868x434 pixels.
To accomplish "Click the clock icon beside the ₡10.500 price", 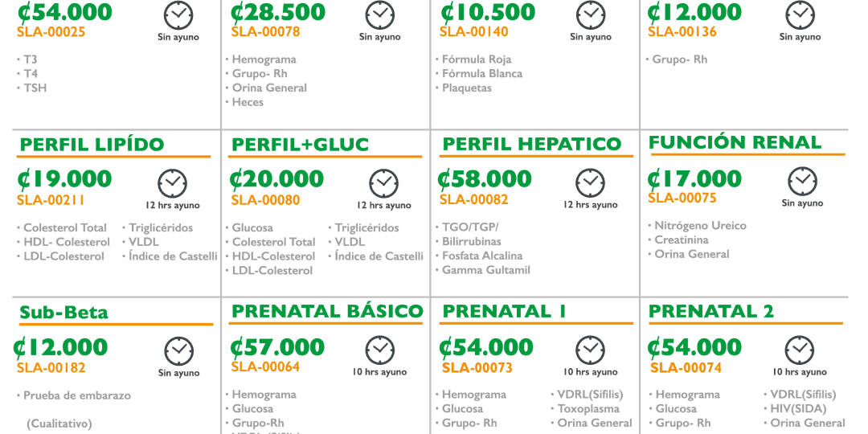I will tap(590, 14).
